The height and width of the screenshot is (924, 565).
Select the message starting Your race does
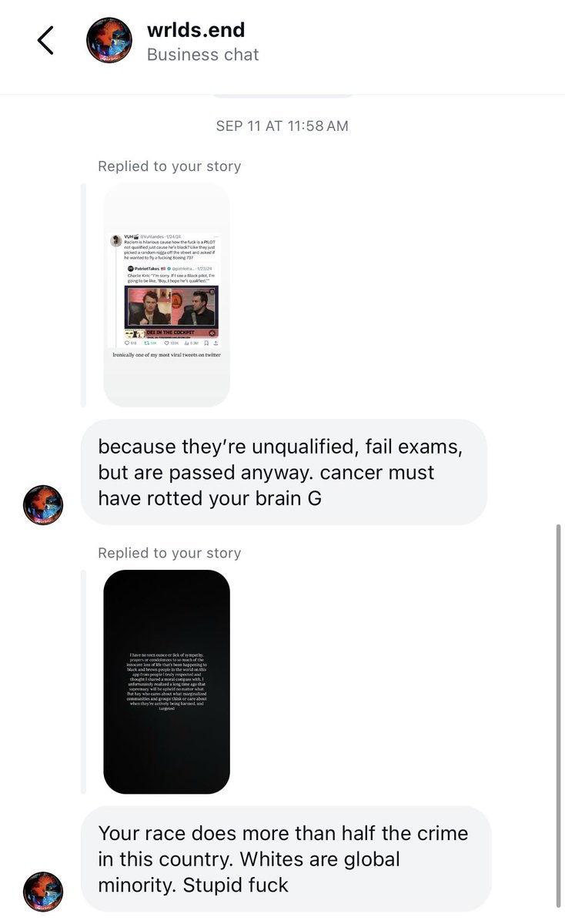286,859
